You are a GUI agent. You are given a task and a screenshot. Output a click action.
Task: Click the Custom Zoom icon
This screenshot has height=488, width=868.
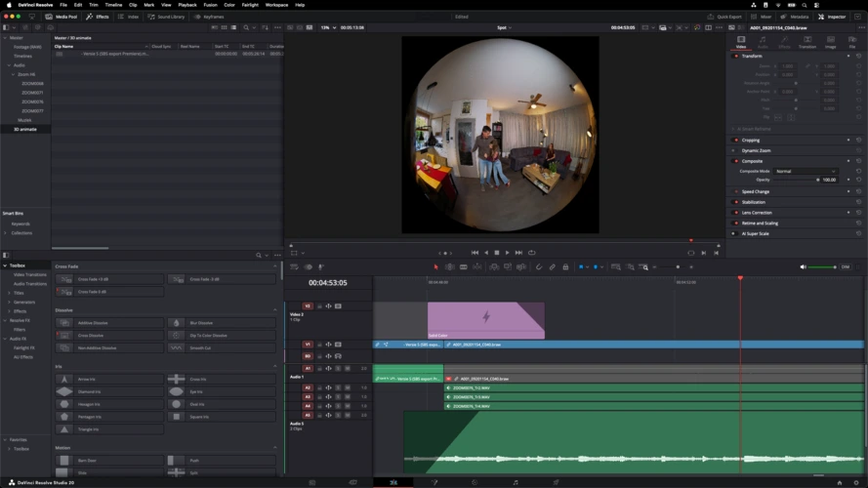point(643,266)
